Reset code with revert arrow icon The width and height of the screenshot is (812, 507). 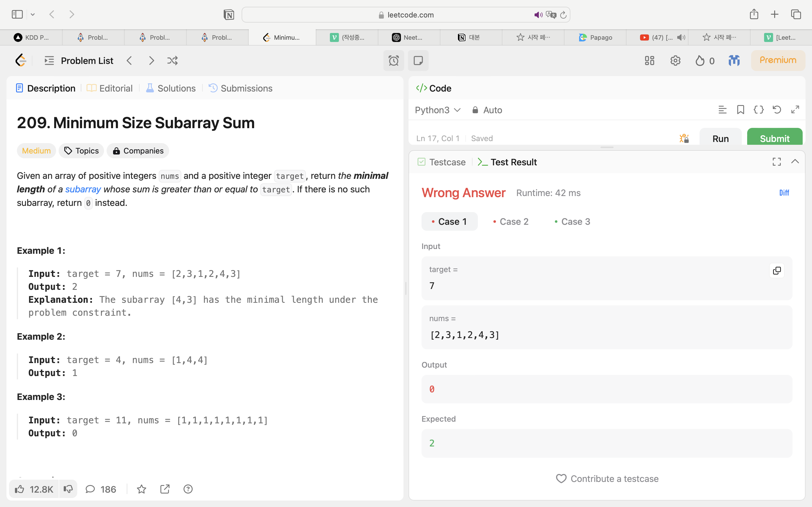point(777,110)
